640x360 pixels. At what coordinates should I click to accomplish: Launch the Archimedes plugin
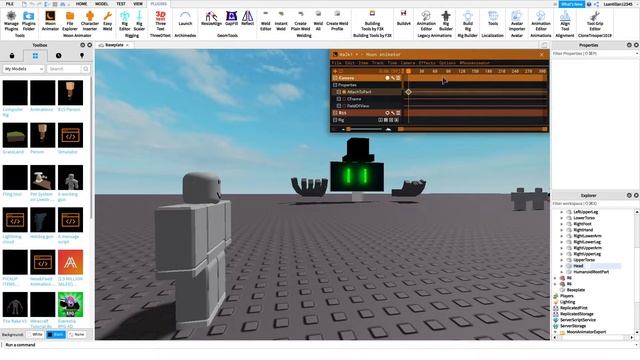tap(185, 19)
